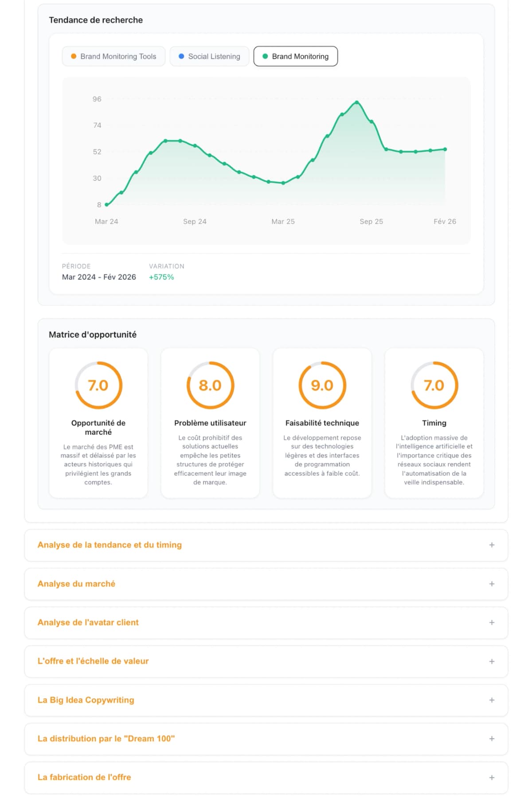
Task: Click plus icon for Dream 100 distribution
Action: tap(492, 739)
